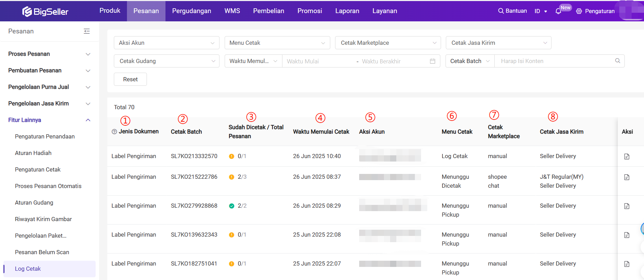Open the Produk menu

click(110, 11)
